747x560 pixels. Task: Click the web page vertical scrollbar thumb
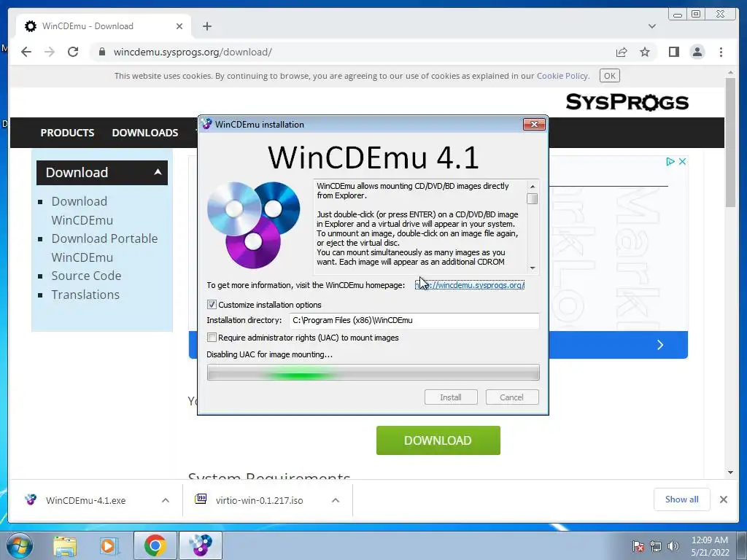(730, 142)
